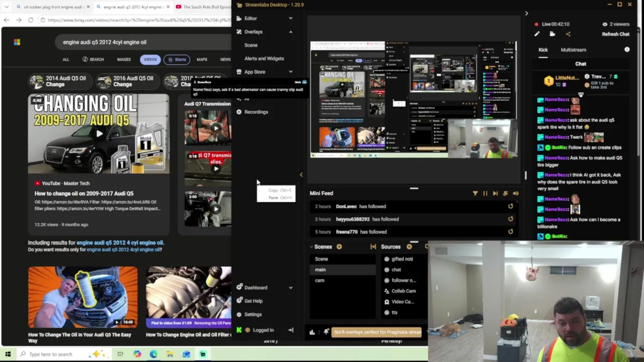The image size is (644, 362).
Task: Open the App Store section
Action: pos(255,72)
